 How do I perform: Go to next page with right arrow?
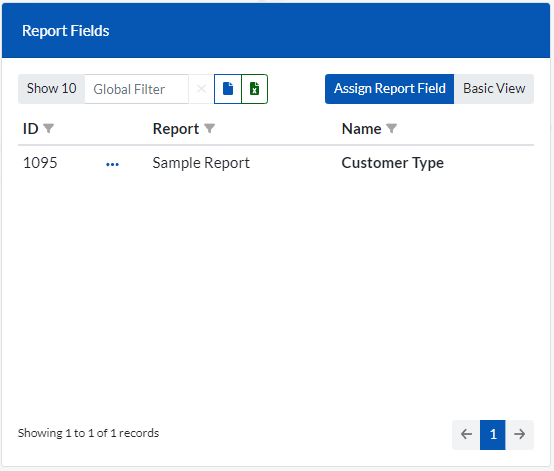(519, 434)
